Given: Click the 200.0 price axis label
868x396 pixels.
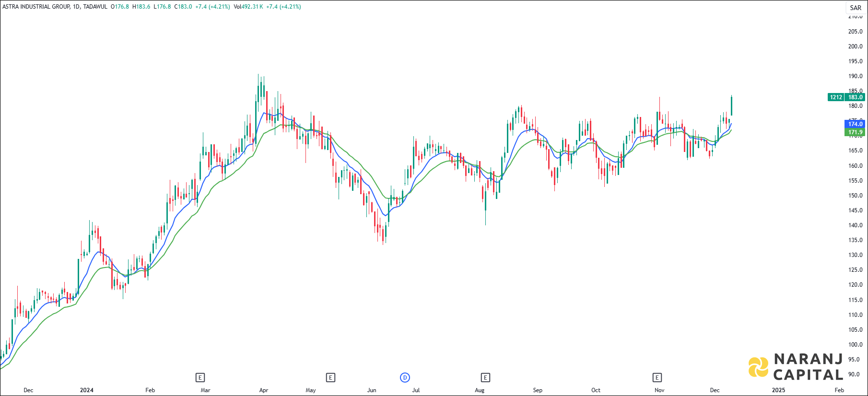Looking at the screenshot, I should (x=855, y=47).
